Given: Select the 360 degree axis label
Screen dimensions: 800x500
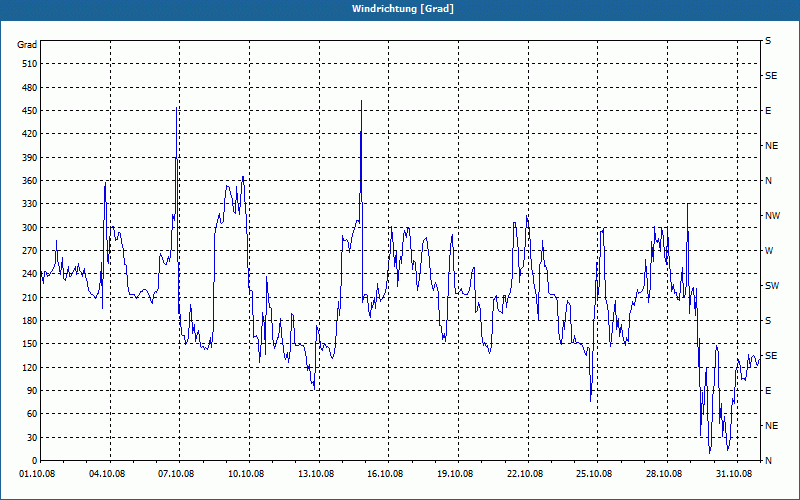Looking at the screenshot, I should [30, 181].
